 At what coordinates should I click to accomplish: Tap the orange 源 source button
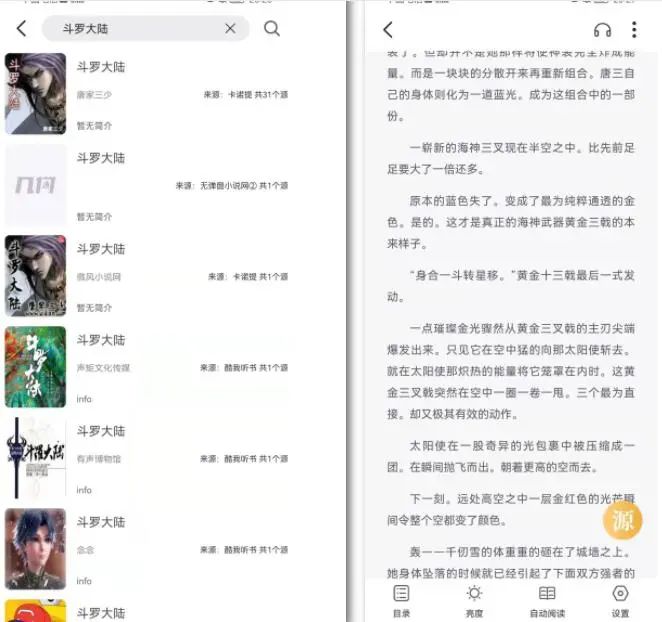coord(622,520)
